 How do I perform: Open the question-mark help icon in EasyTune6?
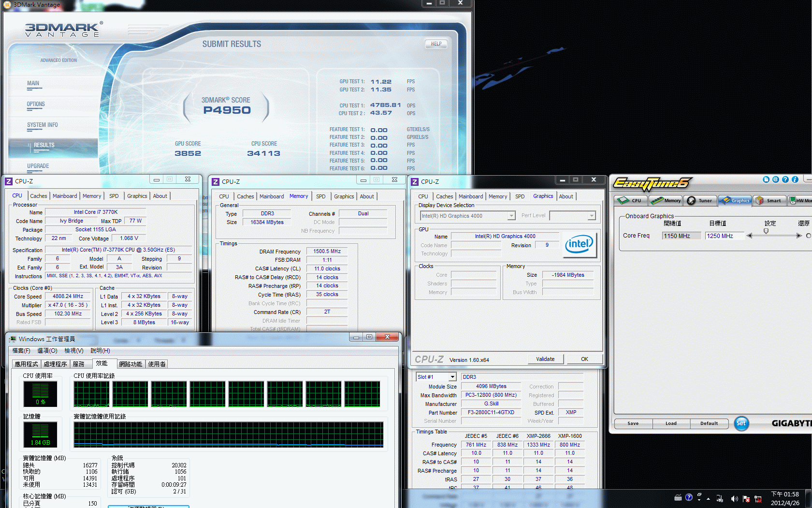click(x=785, y=179)
